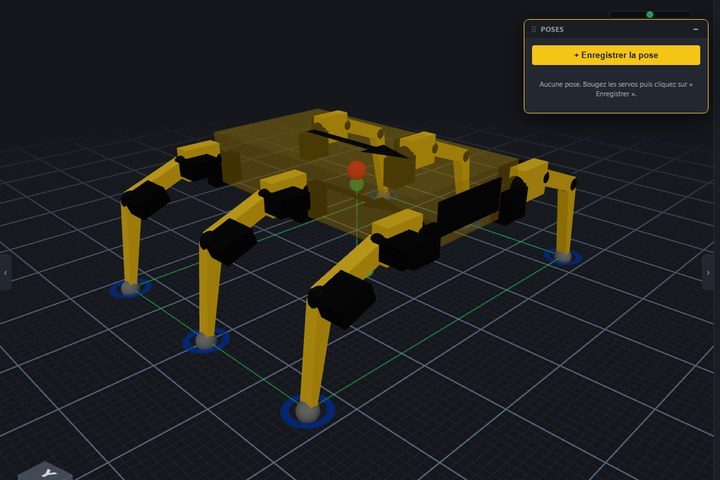Expand the left side panel with the '‹' chevron
Screen dimensions: 720x480
click(6, 273)
